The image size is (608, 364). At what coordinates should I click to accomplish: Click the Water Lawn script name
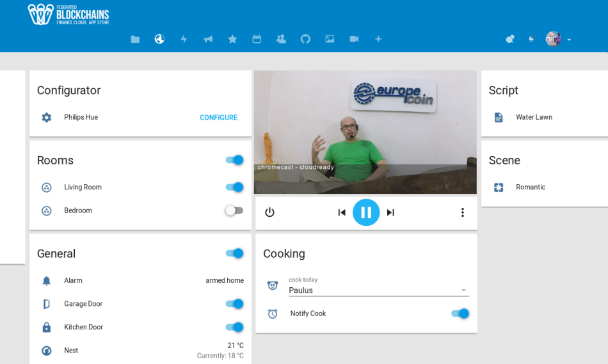point(534,117)
